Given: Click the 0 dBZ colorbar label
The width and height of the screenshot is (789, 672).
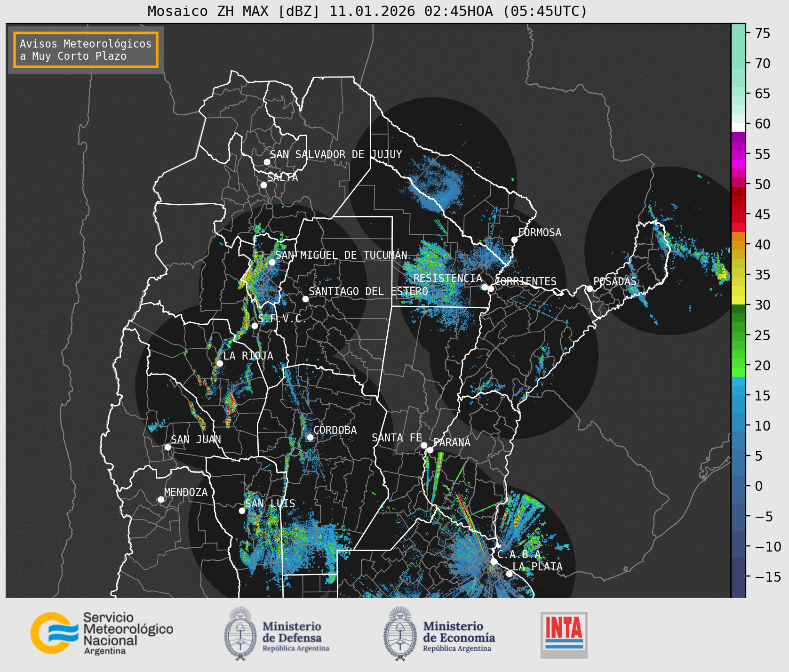Looking at the screenshot, I should coord(759,486).
